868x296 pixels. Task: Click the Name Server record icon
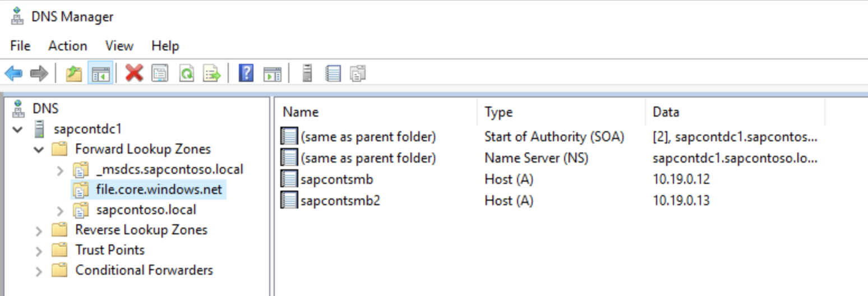coord(289,158)
